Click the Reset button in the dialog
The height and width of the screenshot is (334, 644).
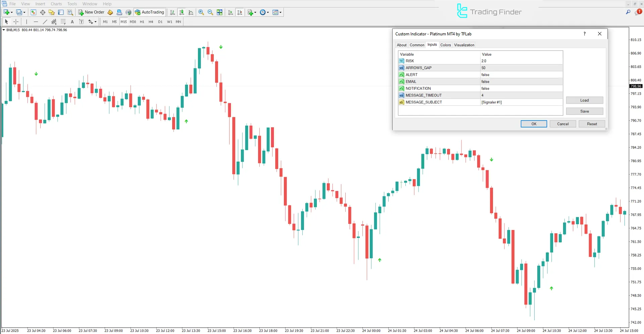[x=591, y=124]
